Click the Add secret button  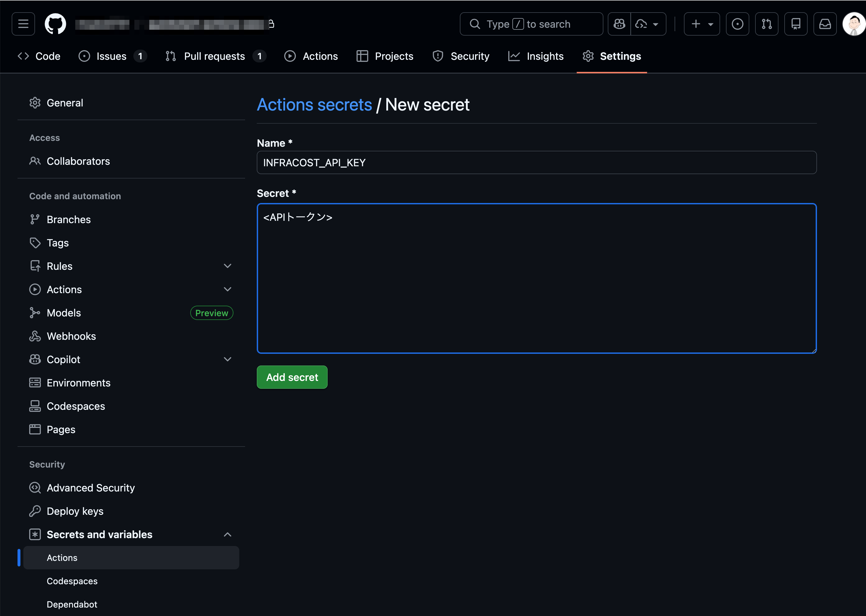point(292,377)
